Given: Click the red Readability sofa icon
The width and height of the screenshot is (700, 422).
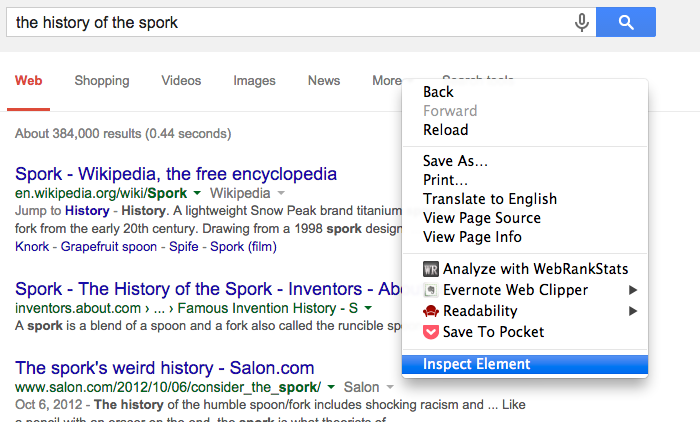Looking at the screenshot, I should 431,311.
